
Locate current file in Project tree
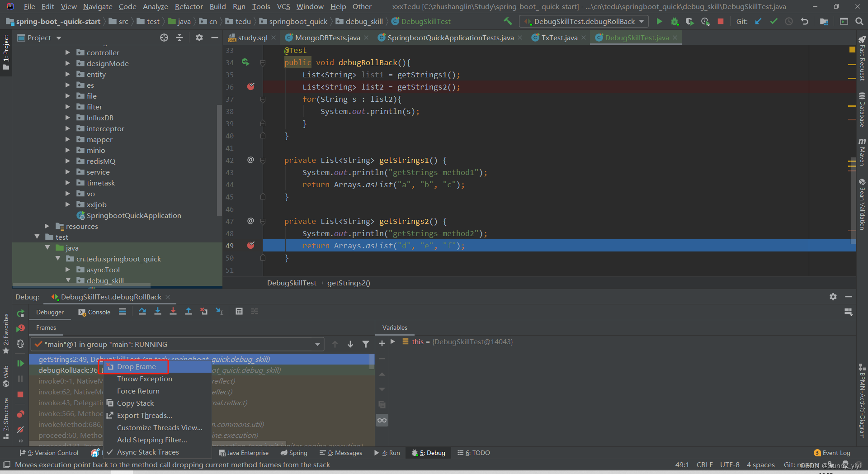coord(164,38)
